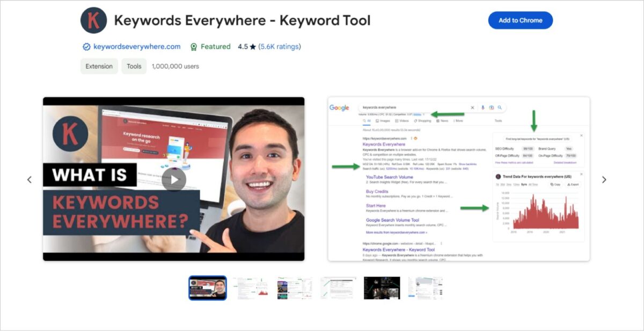Open the keywordseverywhere.com publisher link
Viewport: 644px width, 331px height.
pyautogui.click(x=137, y=47)
